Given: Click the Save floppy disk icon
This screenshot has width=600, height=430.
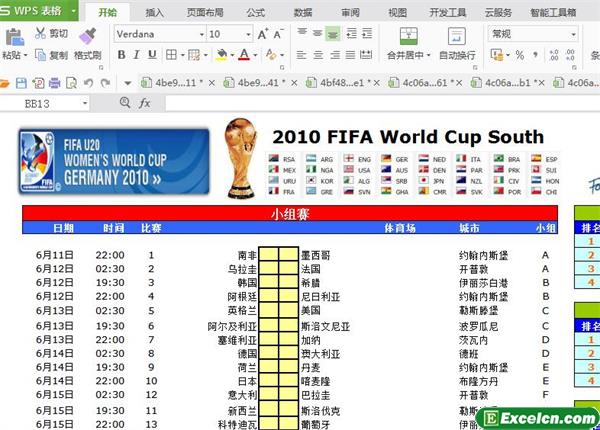Looking at the screenshot, I should (x=21, y=83).
